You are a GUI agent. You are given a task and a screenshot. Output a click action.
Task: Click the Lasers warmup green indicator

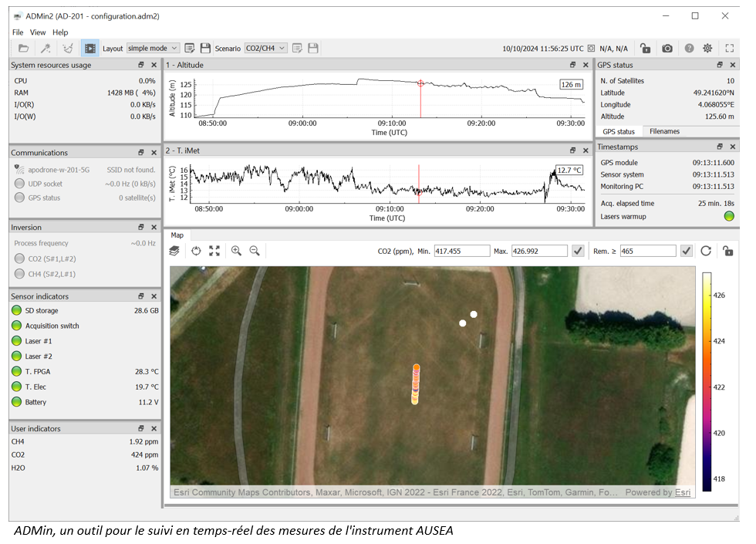729,216
